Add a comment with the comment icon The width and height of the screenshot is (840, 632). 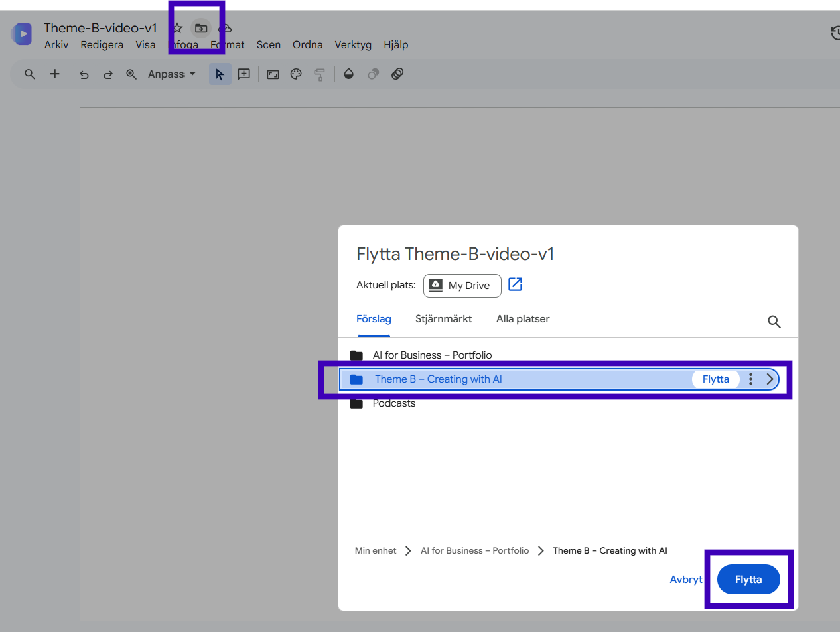(244, 74)
